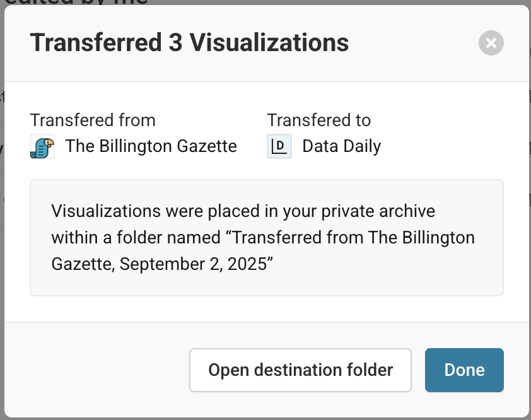Image resolution: width=531 pixels, height=420 pixels.
Task: Click the empty footer area beside Open destination folder
Action: (96, 370)
